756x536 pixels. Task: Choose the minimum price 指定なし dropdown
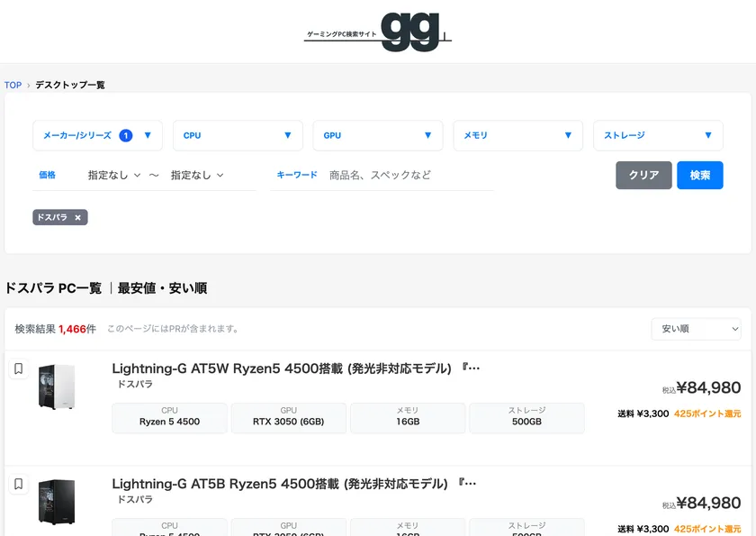point(114,175)
